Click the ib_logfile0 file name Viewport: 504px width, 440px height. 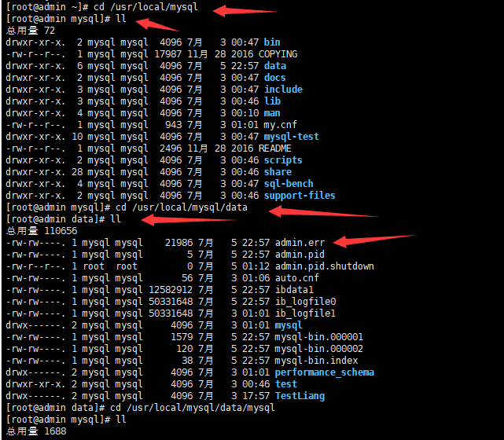(x=305, y=302)
